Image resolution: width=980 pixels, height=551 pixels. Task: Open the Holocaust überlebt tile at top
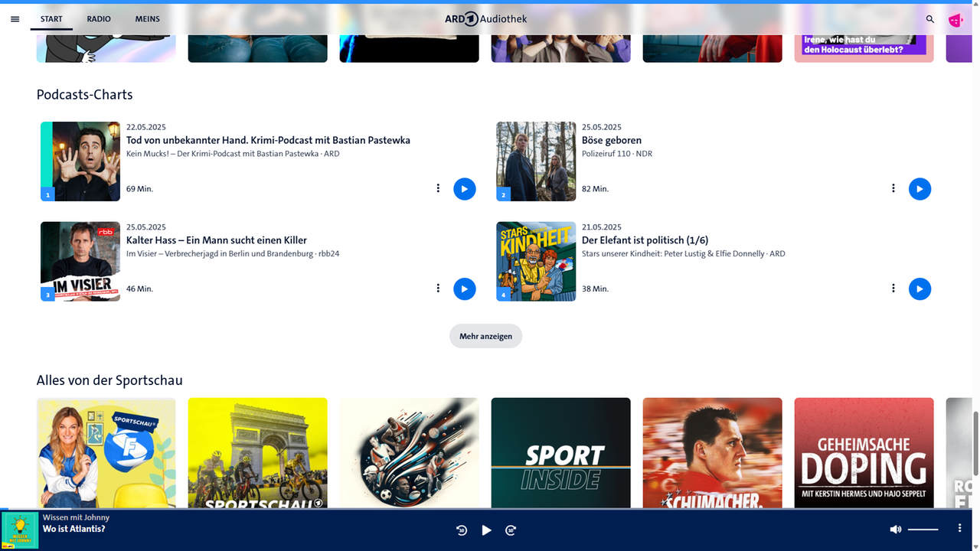864,47
